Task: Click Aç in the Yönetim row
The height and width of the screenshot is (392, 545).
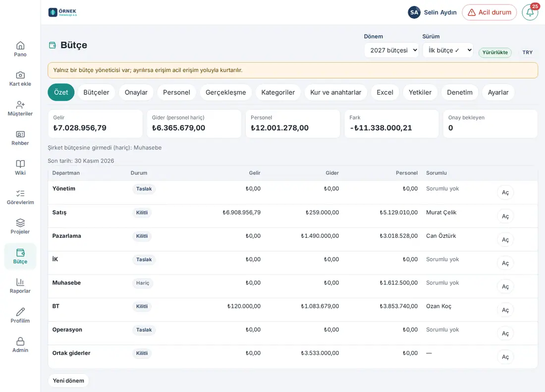Action: [x=505, y=192]
